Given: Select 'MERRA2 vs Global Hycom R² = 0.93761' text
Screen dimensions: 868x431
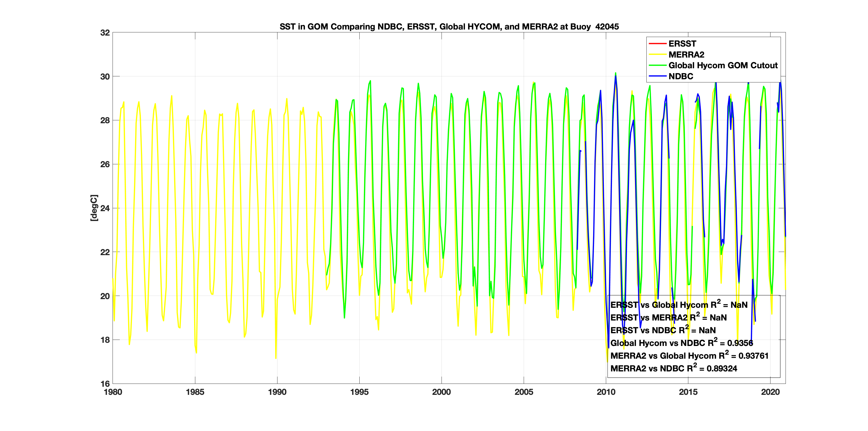Looking at the screenshot, I should pyautogui.click(x=689, y=356).
